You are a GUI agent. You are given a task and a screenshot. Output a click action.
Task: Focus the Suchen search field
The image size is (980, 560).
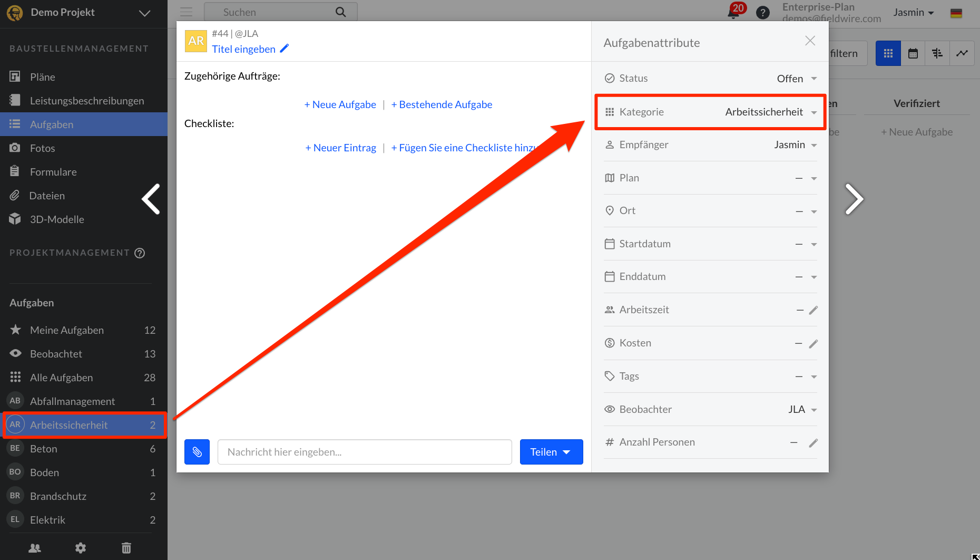click(280, 12)
